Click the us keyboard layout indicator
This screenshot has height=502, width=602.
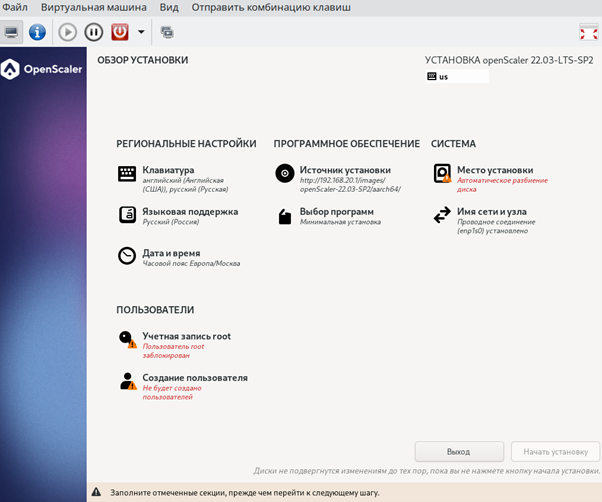coord(457,77)
